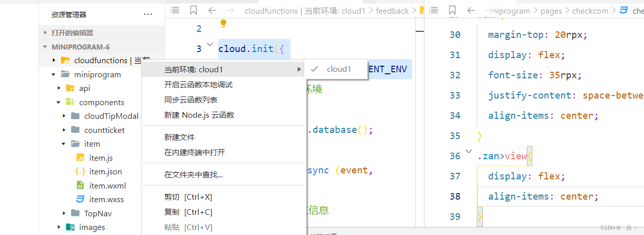Screen dimensions: 644x235
Task: Go back using right editor's back arrow
Action: [471, 10]
